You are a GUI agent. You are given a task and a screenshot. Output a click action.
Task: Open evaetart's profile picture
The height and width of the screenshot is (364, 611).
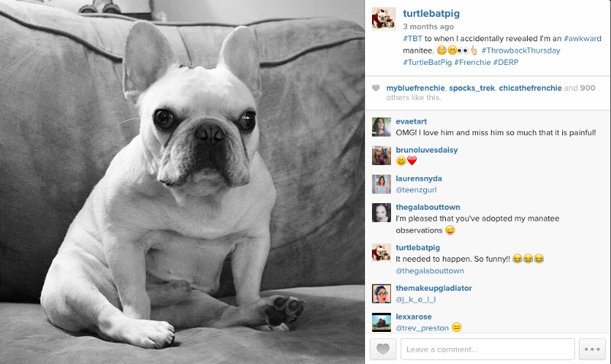[x=381, y=127]
